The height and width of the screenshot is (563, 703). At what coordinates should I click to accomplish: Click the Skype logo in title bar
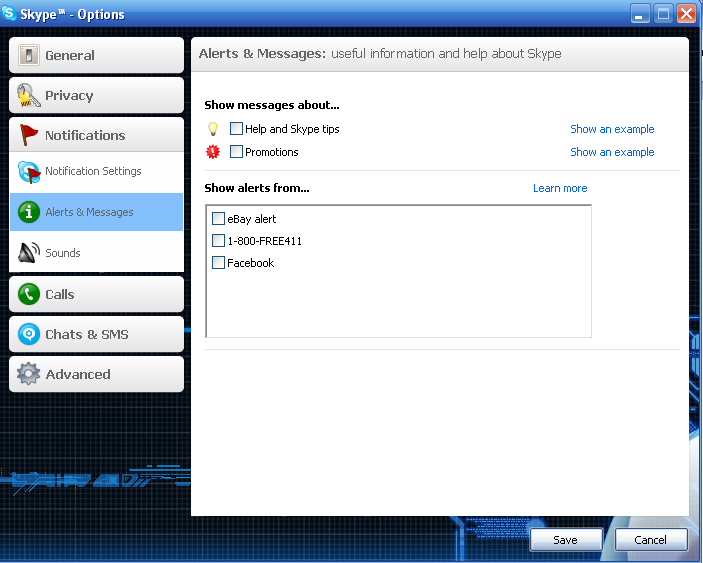[9, 13]
